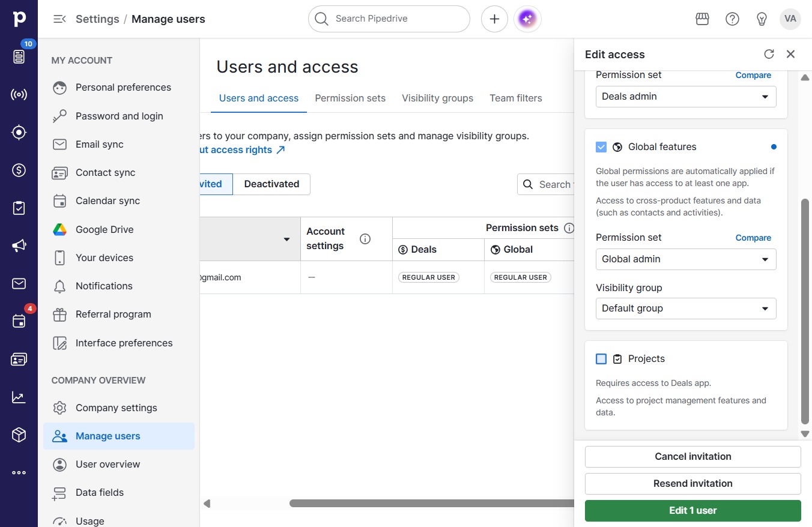Open Insights chart icon in left rail

click(x=19, y=397)
